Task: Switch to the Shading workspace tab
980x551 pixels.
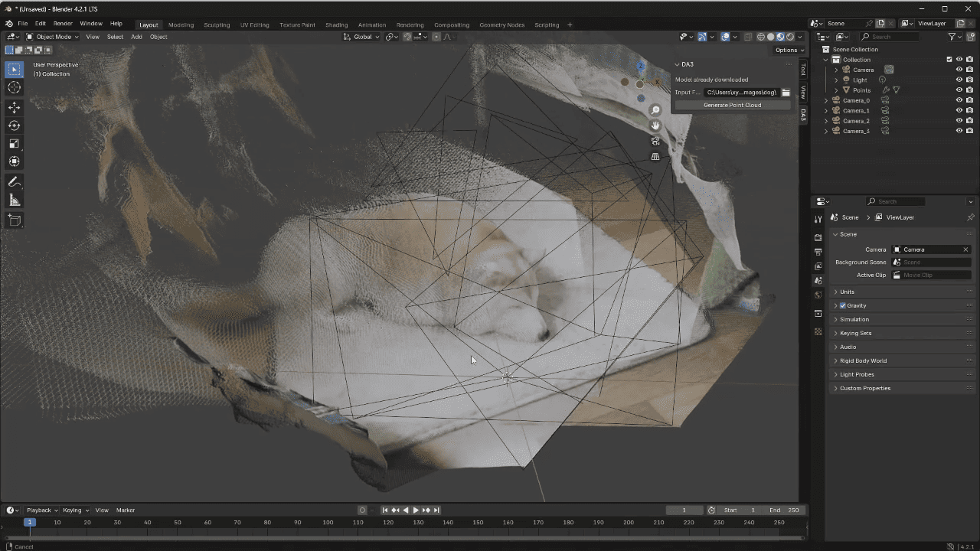Action: [336, 24]
